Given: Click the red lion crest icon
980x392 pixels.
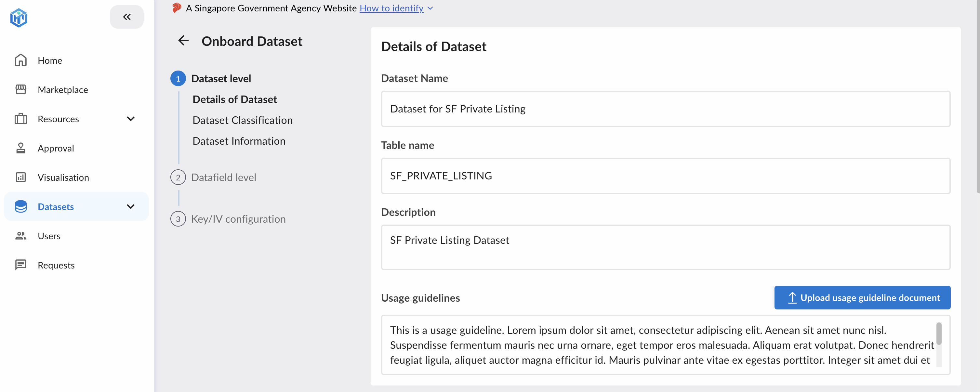Looking at the screenshot, I should [177, 7].
